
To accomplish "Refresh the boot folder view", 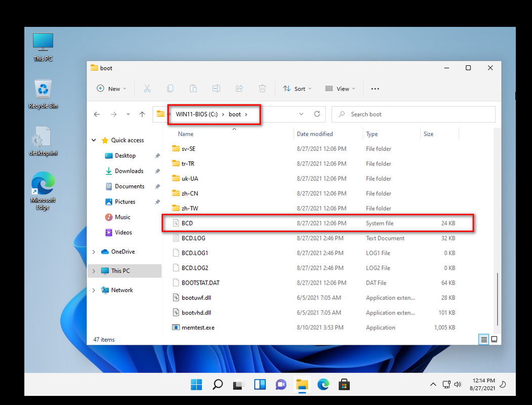I will point(317,114).
